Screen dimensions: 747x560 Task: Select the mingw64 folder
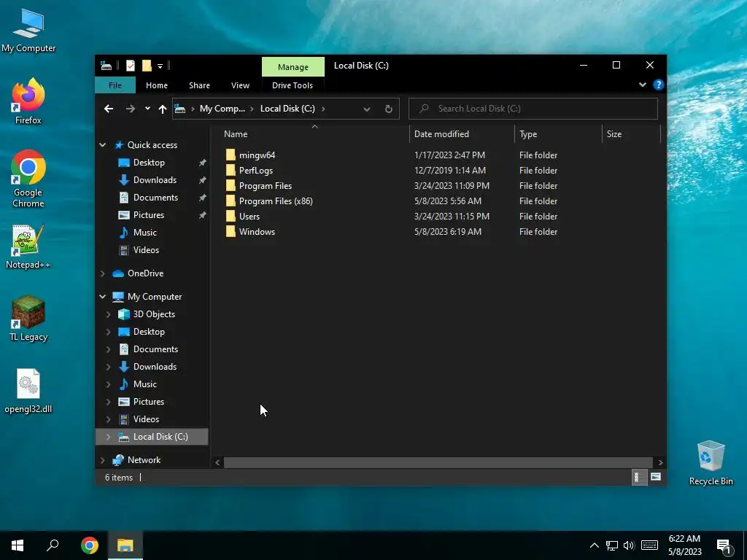[x=257, y=155]
